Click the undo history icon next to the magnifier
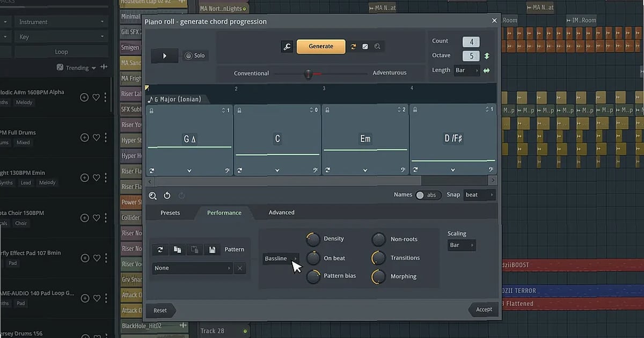The width and height of the screenshot is (644, 338). pyautogui.click(x=167, y=195)
